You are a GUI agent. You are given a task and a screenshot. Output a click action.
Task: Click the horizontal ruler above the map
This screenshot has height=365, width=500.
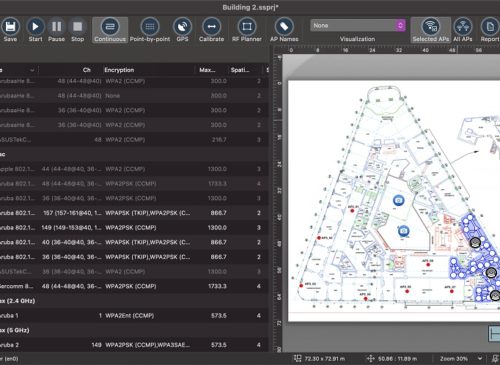391,50
